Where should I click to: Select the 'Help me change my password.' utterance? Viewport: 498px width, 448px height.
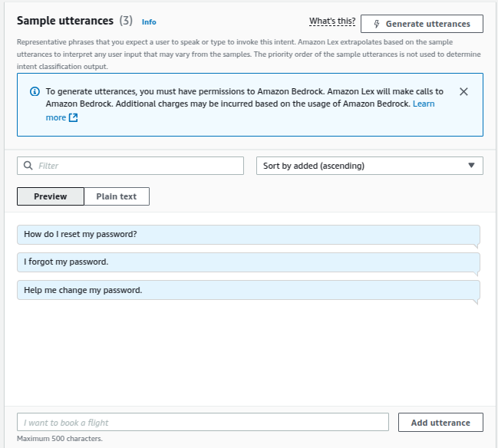(x=249, y=290)
